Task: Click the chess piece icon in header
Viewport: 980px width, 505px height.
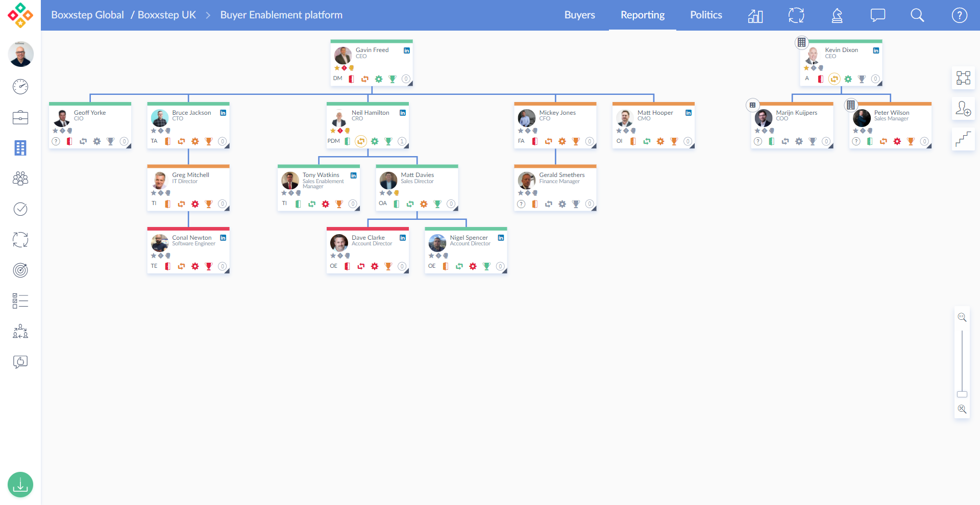Action: click(837, 15)
